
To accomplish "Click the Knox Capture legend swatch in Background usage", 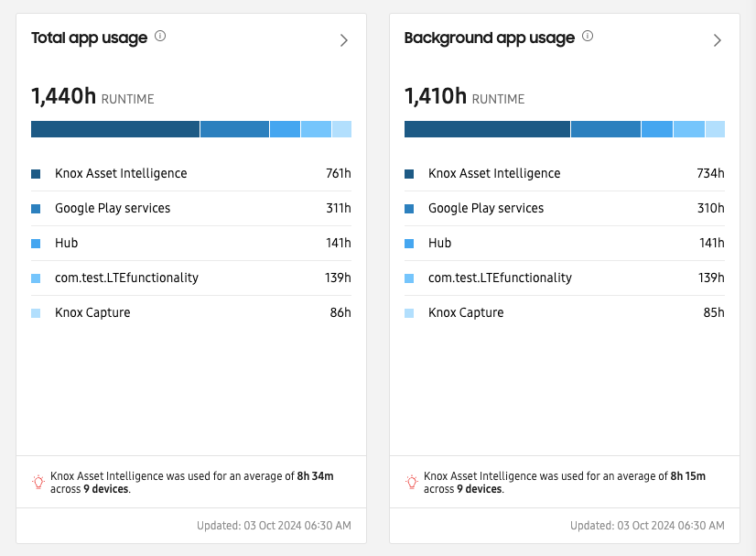I will coord(409,313).
